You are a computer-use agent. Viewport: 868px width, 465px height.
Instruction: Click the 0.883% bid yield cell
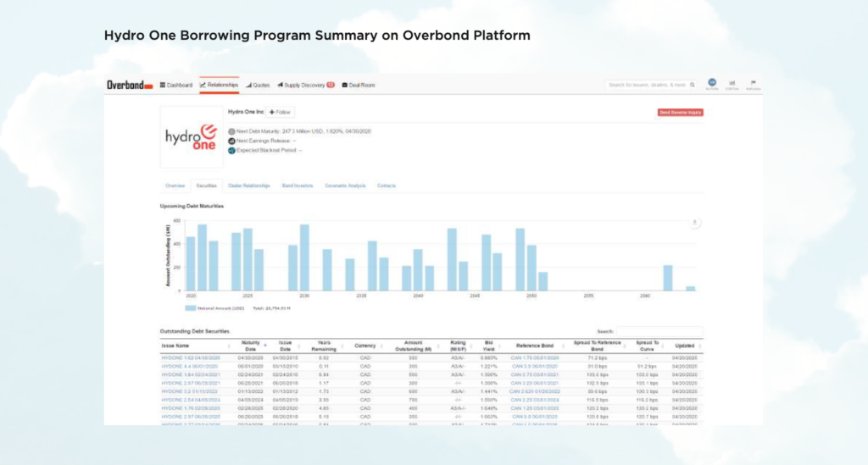pos(488,358)
